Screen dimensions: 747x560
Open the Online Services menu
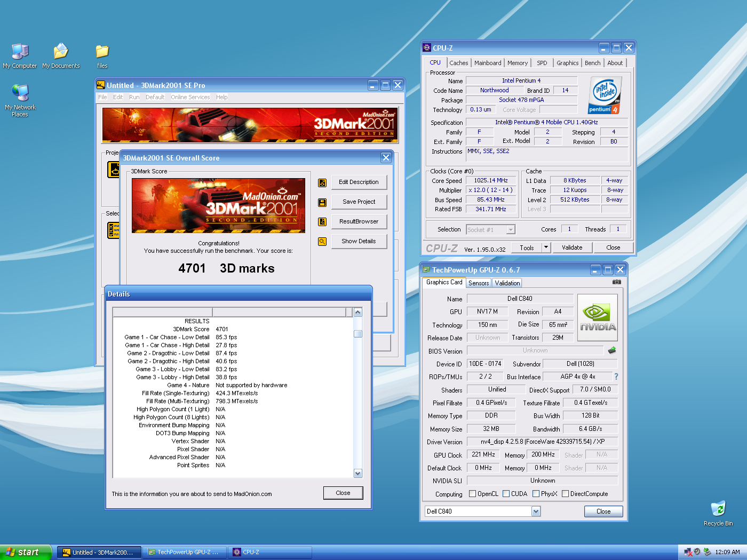point(190,97)
